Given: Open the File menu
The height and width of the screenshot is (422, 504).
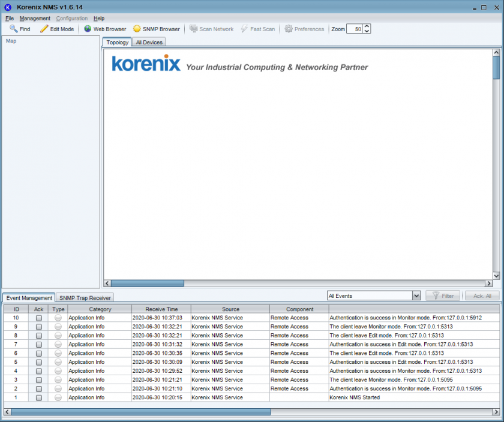Looking at the screenshot, I should (x=10, y=19).
